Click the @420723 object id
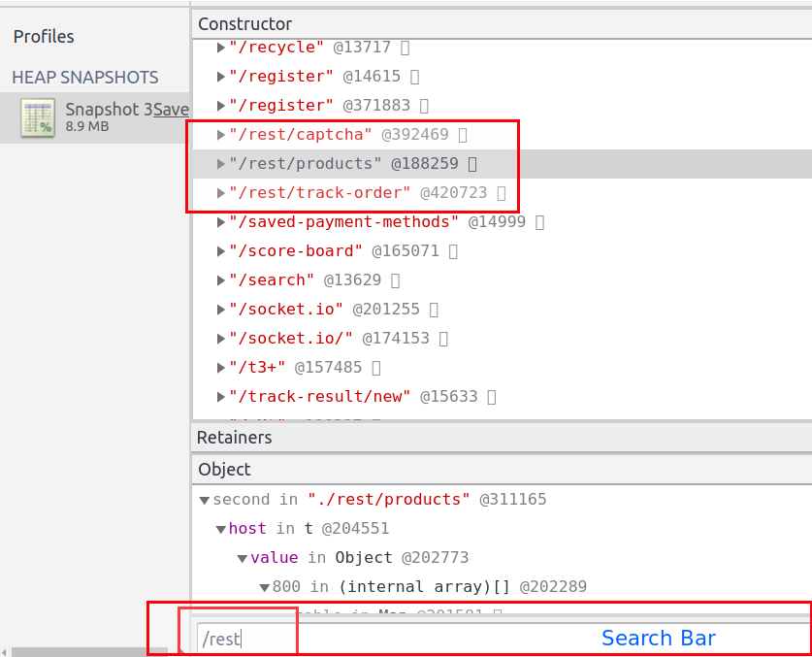The image size is (812, 657). point(454,193)
